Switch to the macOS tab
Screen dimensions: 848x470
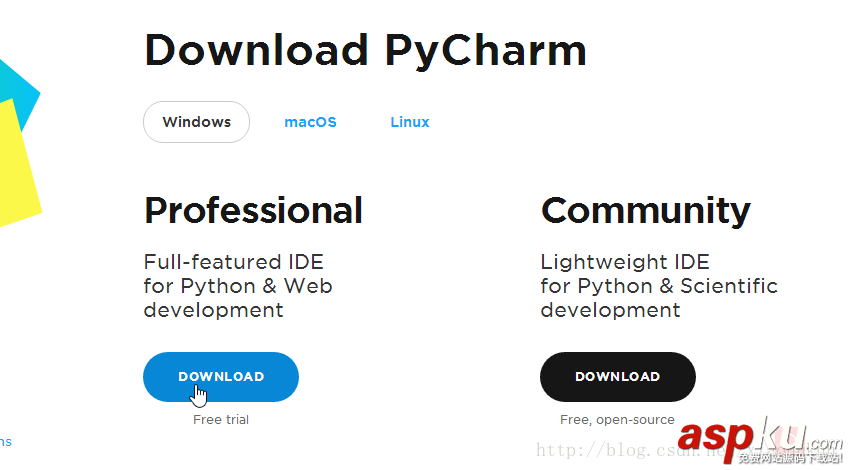coord(310,122)
